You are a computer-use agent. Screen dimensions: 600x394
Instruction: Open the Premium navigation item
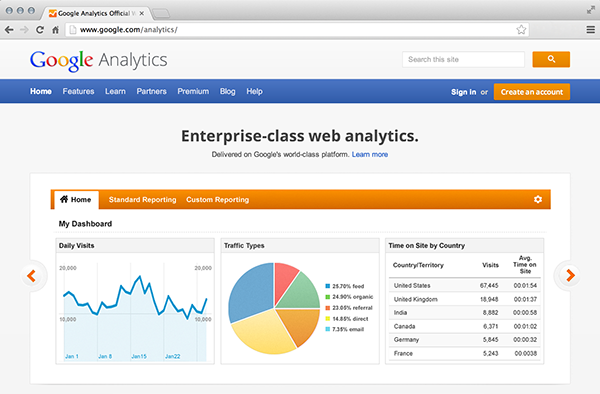(x=193, y=91)
